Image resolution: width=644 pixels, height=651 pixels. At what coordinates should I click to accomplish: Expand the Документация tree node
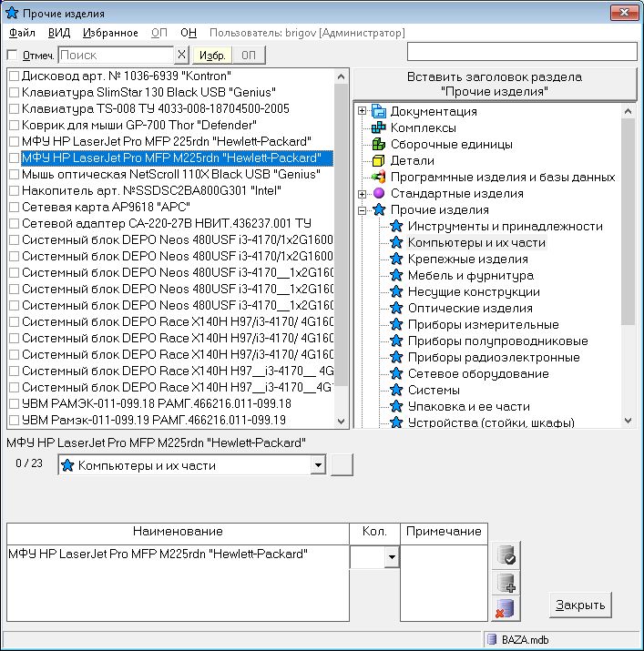pyautogui.click(x=363, y=112)
